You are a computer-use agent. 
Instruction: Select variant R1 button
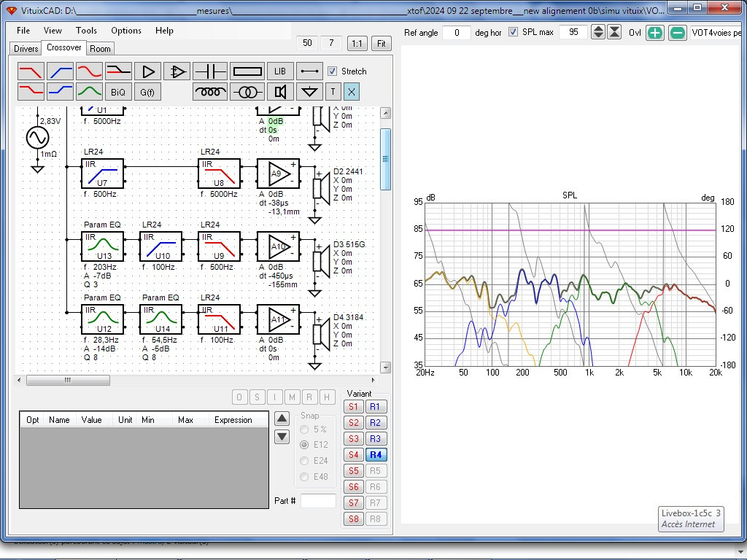376,407
